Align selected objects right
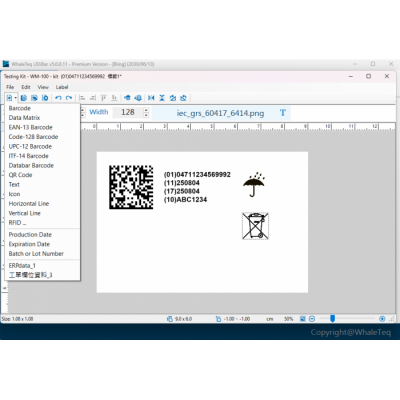 pyautogui.click(x=93, y=98)
